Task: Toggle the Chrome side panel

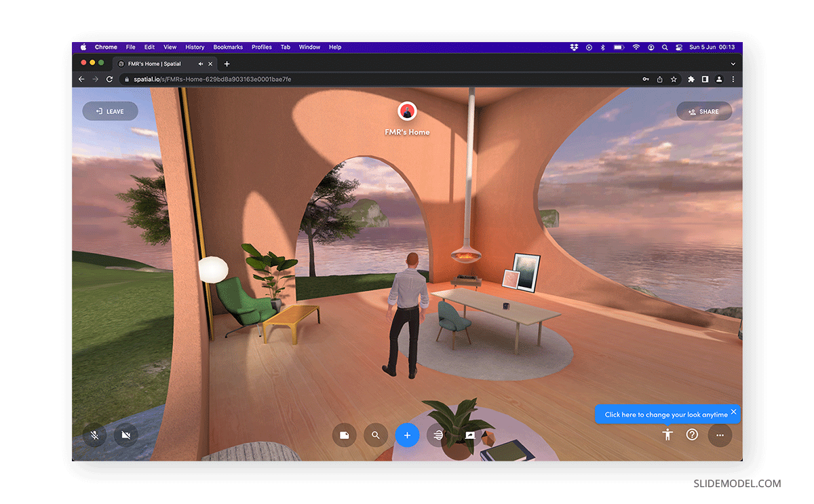Action: pos(705,79)
